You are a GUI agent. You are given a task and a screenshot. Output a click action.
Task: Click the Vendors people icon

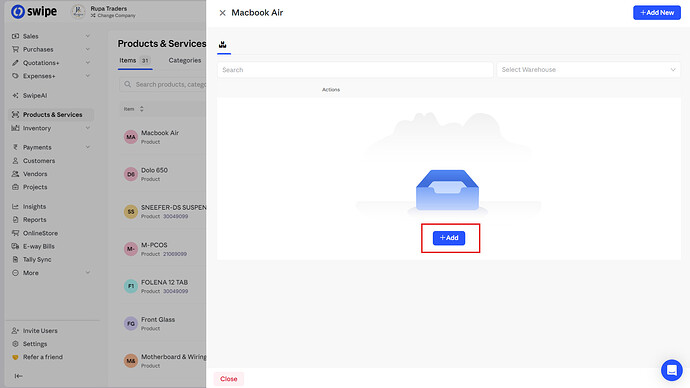[15, 174]
